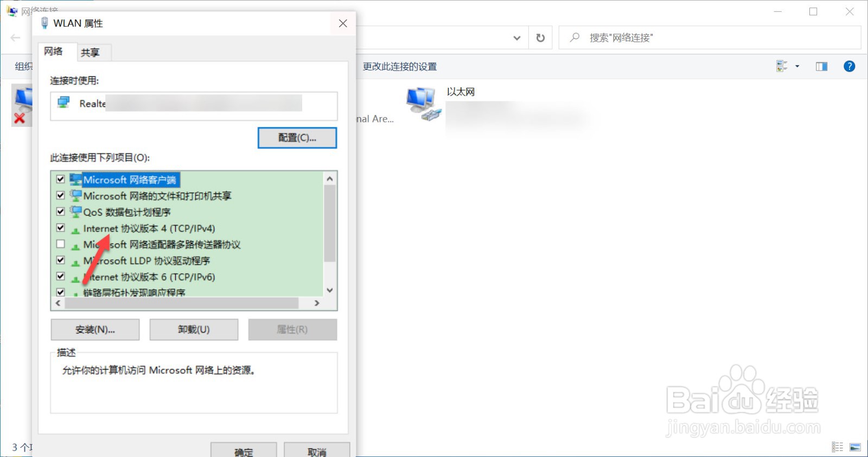Click the 多路传送器协议 protocol icon
868x457 pixels.
(75, 246)
